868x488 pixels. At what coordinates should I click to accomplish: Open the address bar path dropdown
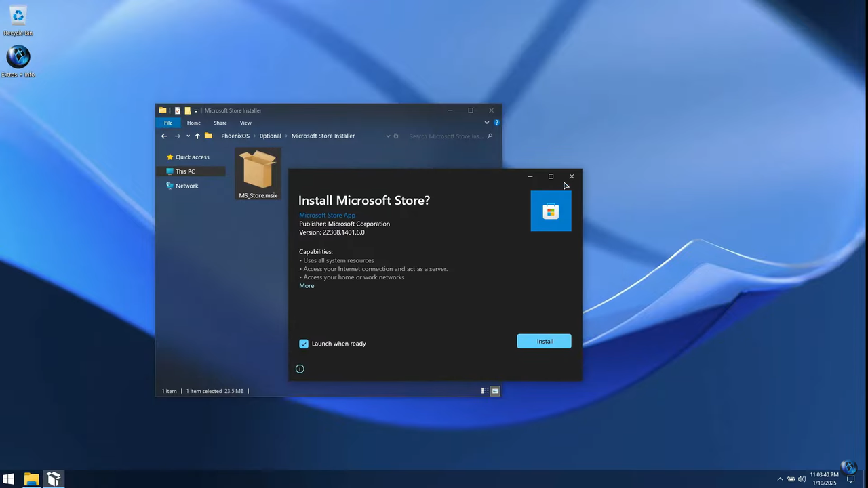click(388, 136)
